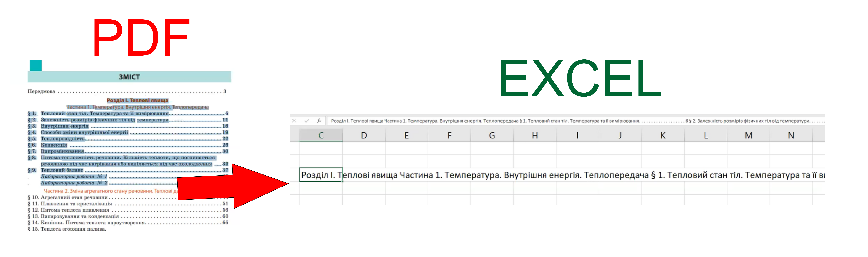Select column K header
The height and width of the screenshot is (257, 868).
click(x=663, y=135)
